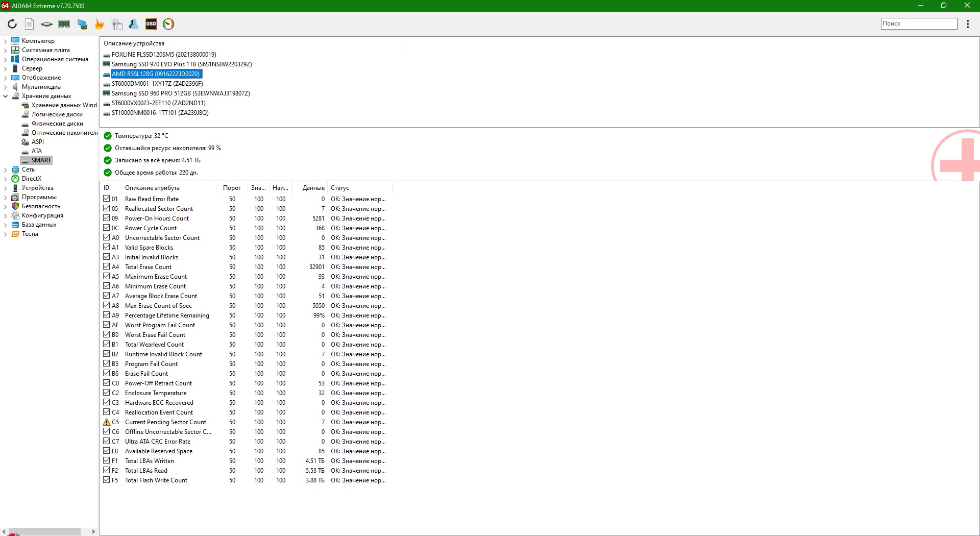The height and width of the screenshot is (536, 980).
Task: Click the Статус column header
Action: (x=340, y=188)
